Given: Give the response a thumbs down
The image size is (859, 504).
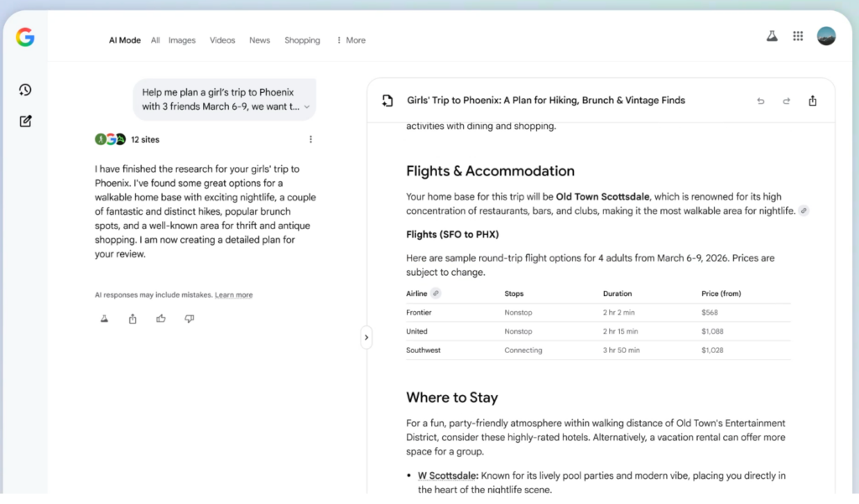Looking at the screenshot, I should 189,319.
